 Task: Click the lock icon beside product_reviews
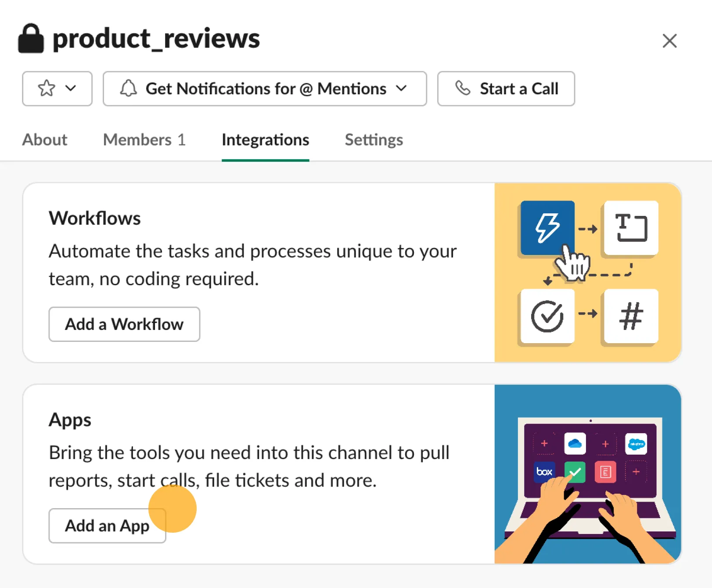(x=31, y=39)
